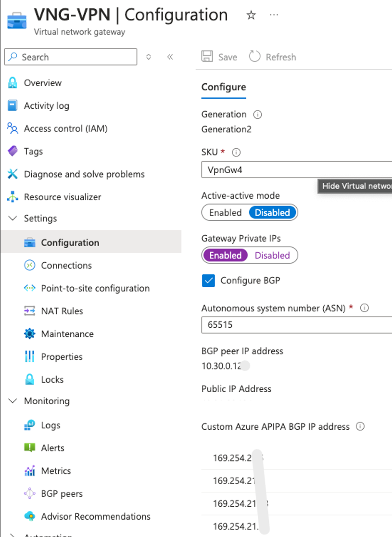Open Overview in the sidebar
This screenshot has height=537, width=392.
43,83
